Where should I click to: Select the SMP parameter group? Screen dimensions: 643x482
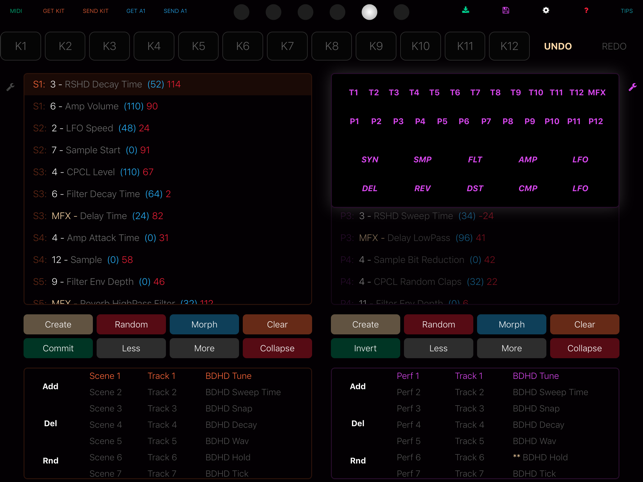[x=422, y=160]
